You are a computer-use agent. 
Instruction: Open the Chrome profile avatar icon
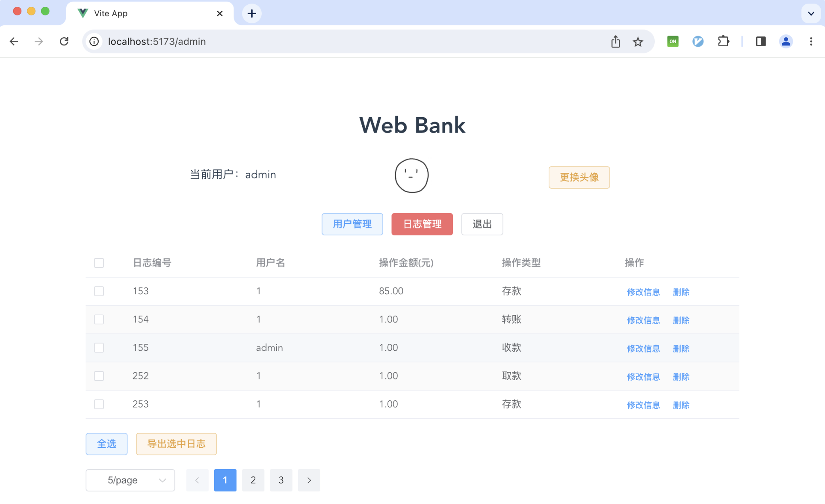click(x=786, y=42)
